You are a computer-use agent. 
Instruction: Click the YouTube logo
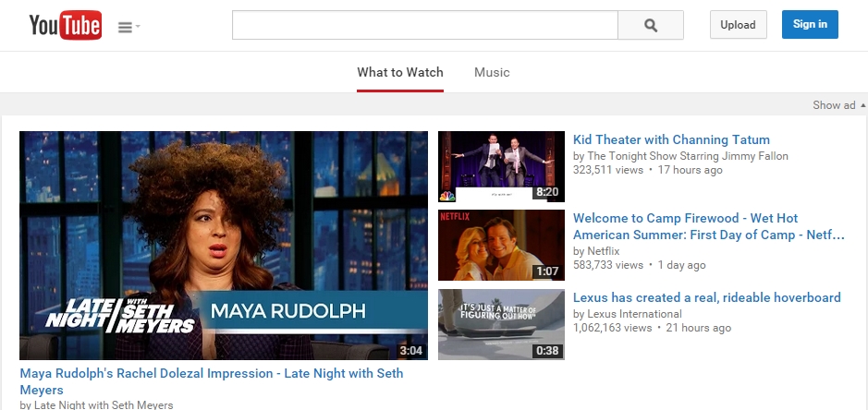pos(65,26)
